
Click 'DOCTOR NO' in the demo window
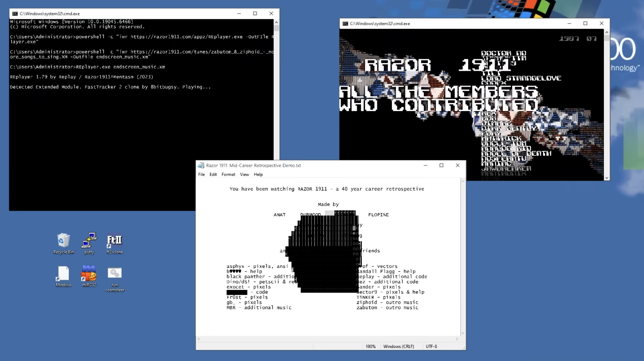[504, 53]
